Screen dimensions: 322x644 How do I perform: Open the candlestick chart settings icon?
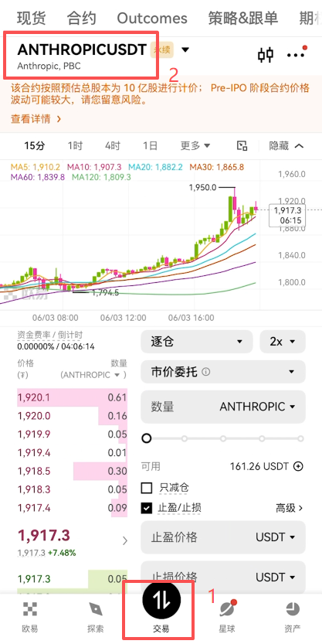pyautogui.click(x=265, y=55)
